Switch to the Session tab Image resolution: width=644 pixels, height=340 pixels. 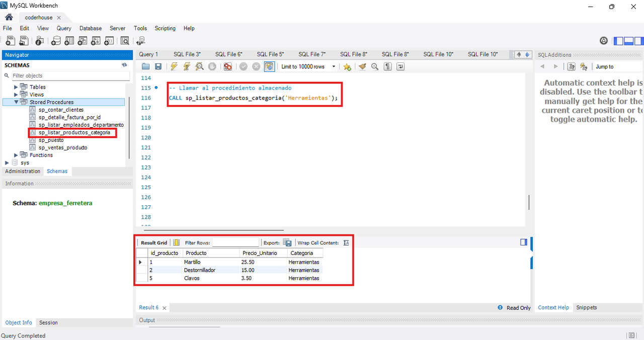[48, 322]
